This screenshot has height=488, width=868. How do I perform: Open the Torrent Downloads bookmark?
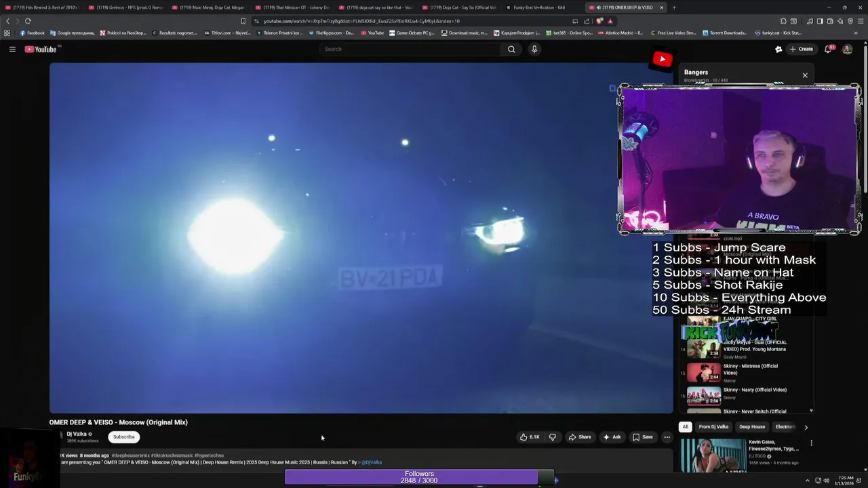(725, 33)
